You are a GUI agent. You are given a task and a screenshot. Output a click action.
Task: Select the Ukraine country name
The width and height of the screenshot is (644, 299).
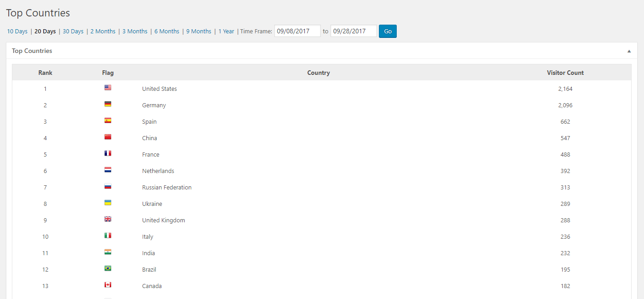152,204
